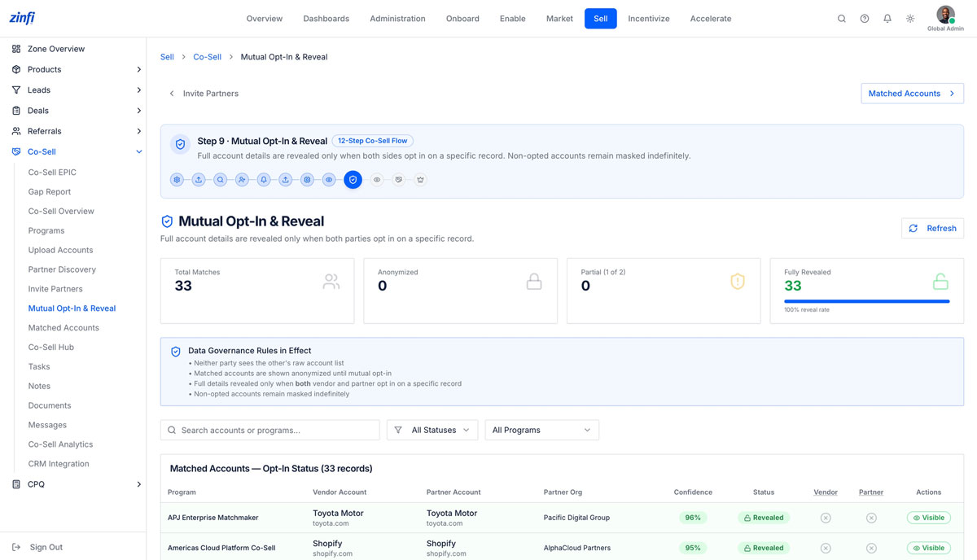This screenshot has height=560, width=977.
Task: Open Gap Report in the sidebar
Action: 50,192
